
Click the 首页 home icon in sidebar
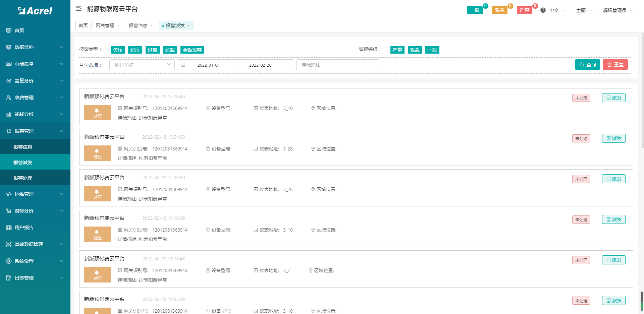click(x=9, y=30)
